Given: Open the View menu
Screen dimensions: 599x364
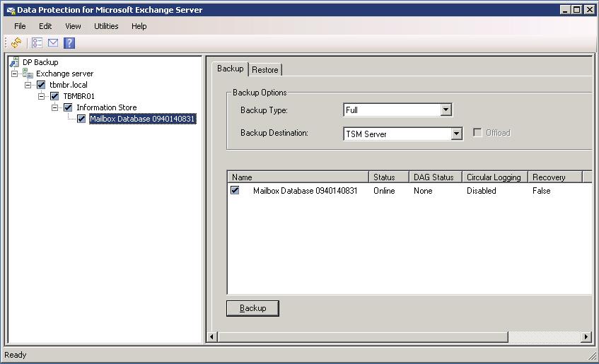Looking at the screenshot, I should (73, 26).
